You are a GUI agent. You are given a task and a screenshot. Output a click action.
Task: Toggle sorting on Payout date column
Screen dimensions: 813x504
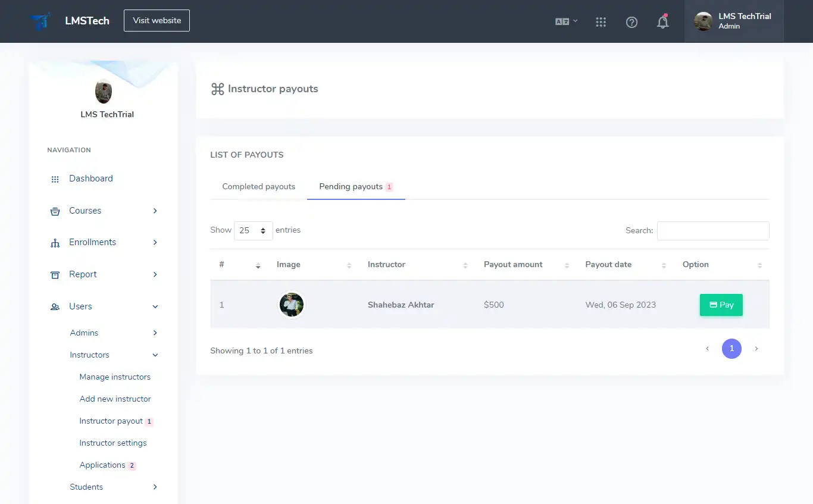[x=664, y=264]
